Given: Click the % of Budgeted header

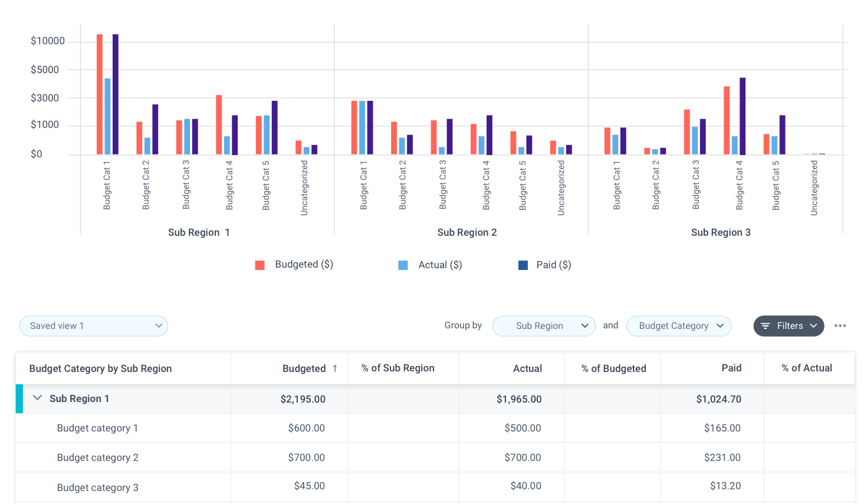Looking at the screenshot, I should 613,368.
